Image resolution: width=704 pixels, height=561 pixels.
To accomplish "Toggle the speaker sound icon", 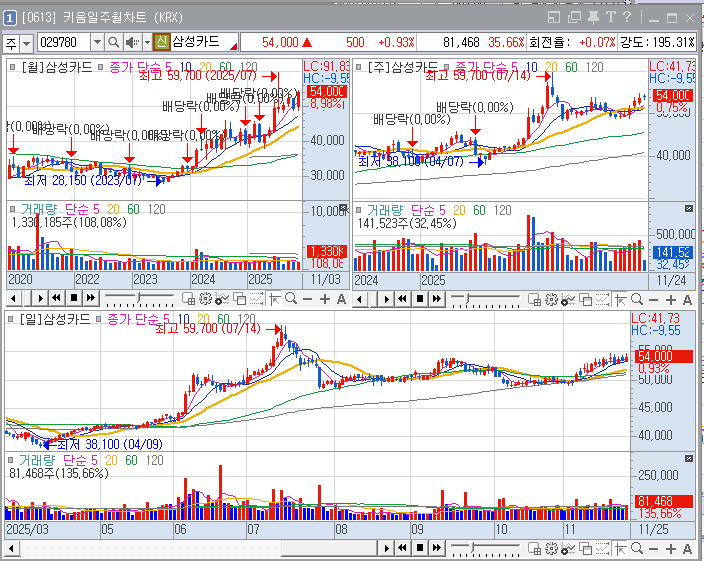I will pos(132,43).
